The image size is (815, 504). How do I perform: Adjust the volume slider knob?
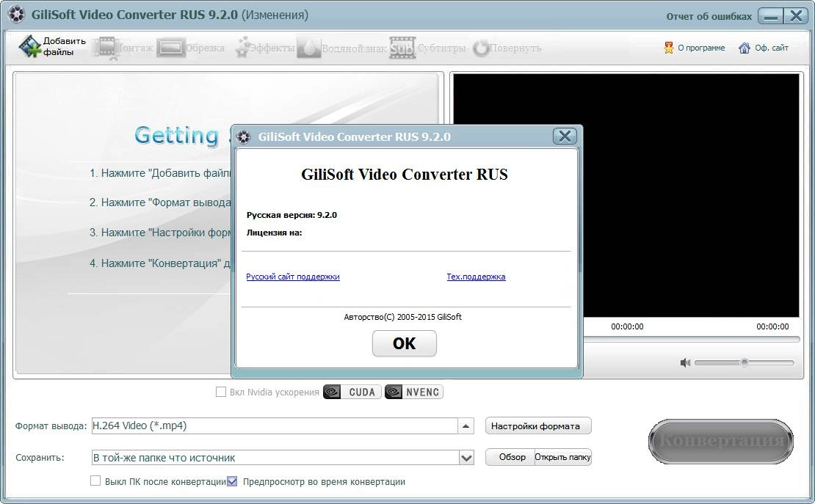745,362
